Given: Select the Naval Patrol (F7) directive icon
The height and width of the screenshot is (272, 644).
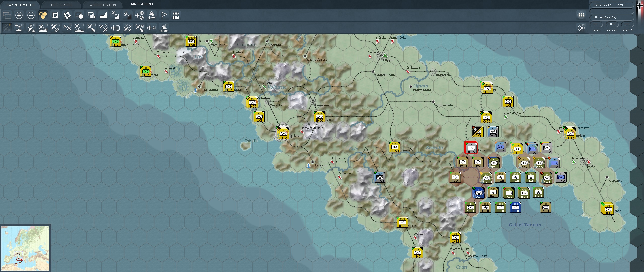Looking at the screenshot, I should pos(79,28).
